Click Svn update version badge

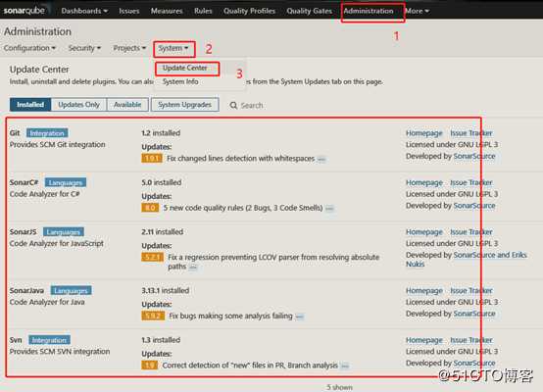pos(150,366)
